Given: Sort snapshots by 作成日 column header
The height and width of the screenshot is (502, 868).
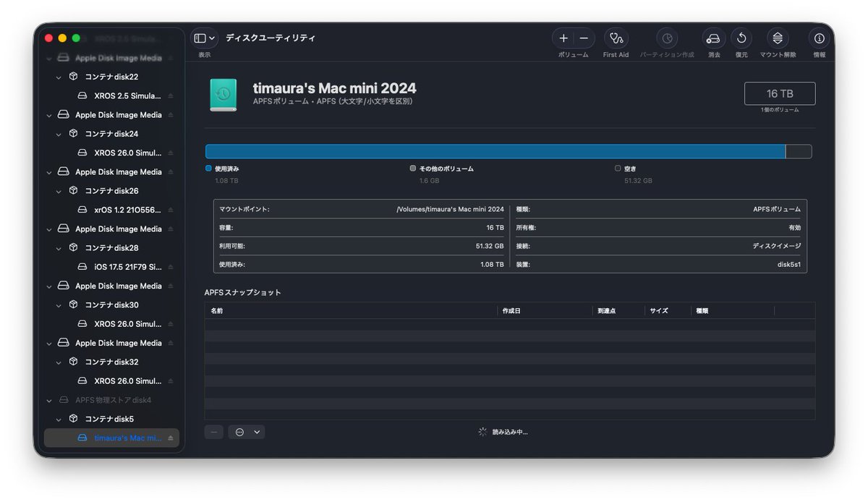Looking at the screenshot, I should coord(545,310).
